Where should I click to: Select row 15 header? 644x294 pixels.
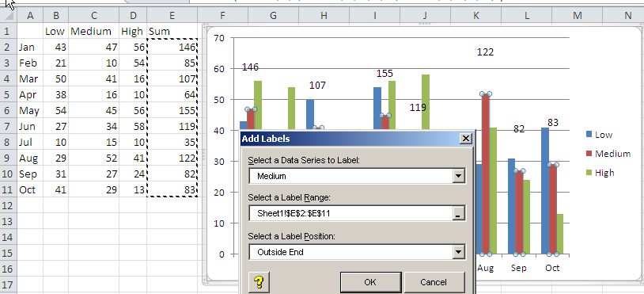point(8,253)
